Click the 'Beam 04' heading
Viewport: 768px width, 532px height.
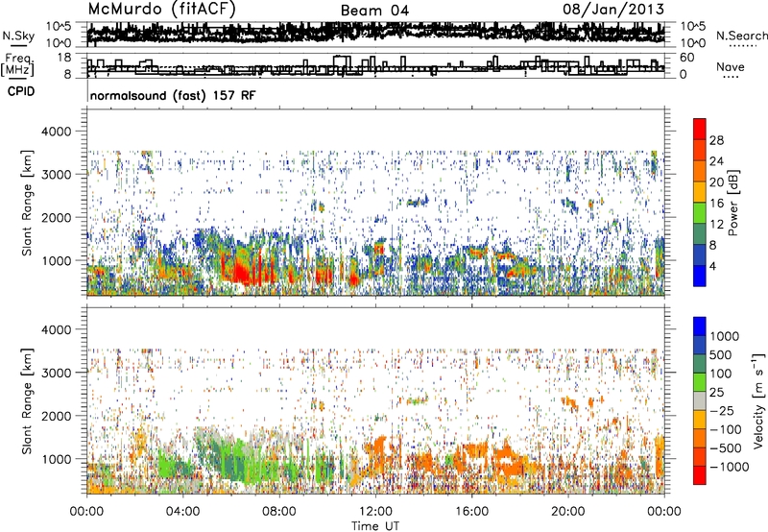click(374, 11)
